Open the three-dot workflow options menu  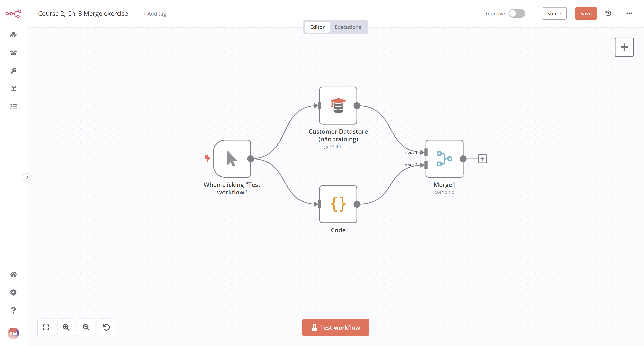point(630,13)
